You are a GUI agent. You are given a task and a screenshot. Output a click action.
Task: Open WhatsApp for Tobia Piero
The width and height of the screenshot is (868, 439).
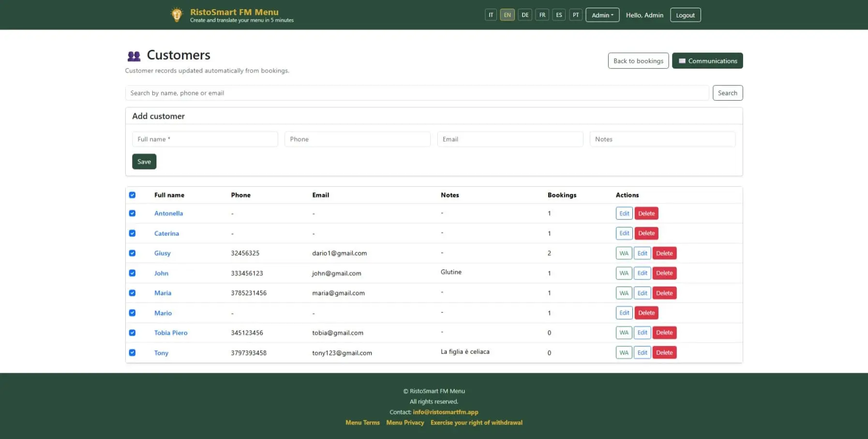coord(624,333)
